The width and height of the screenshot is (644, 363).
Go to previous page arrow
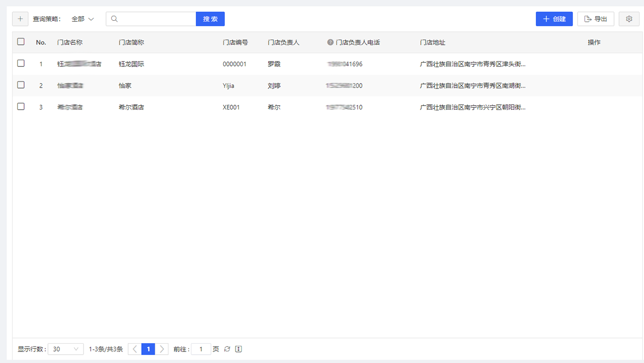click(135, 349)
